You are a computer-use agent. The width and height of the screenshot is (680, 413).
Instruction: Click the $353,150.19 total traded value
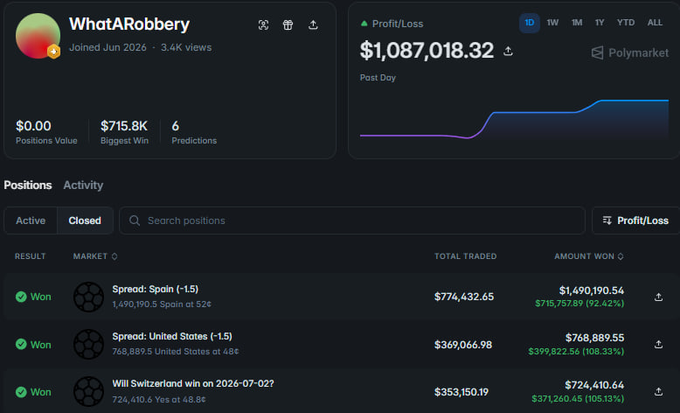461,392
